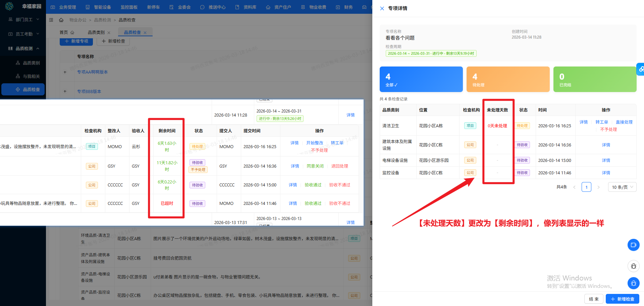The width and height of the screenshot is (644, 306).
Task: Close the 品质类别 tab via its X
Action: [x=109, y=33]
